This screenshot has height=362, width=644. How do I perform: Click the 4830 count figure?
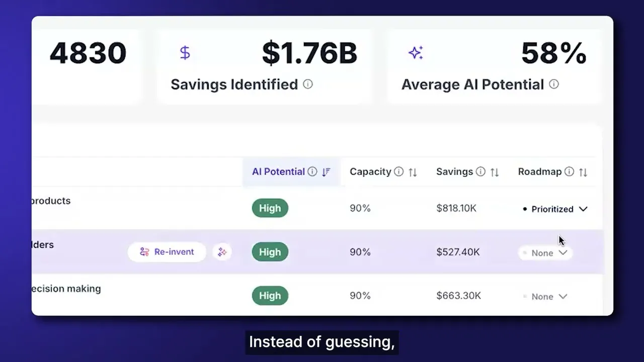pyautogui.click(x=88, y=53)
